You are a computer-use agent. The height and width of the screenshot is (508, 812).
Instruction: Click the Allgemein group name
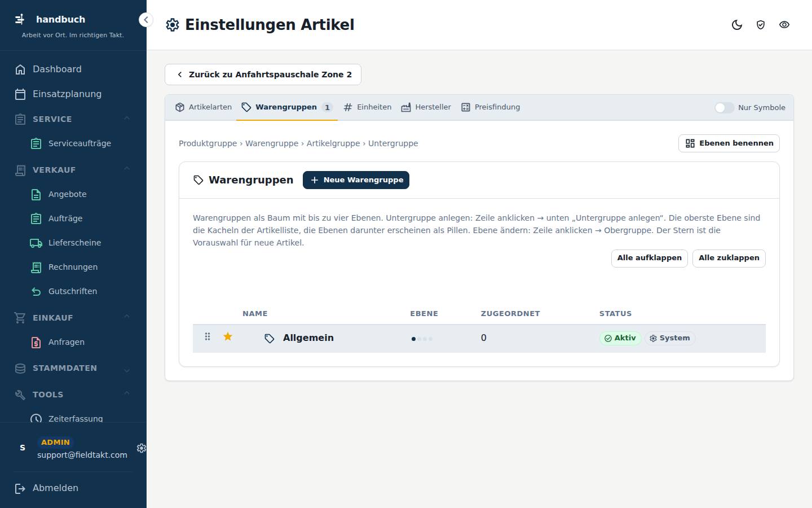point(308,338)
